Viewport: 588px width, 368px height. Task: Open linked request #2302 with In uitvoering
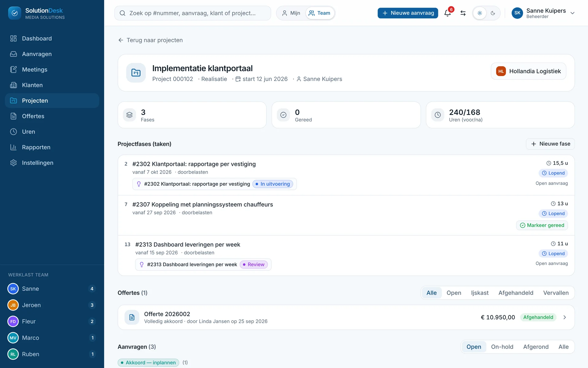[x=214, y=184]
